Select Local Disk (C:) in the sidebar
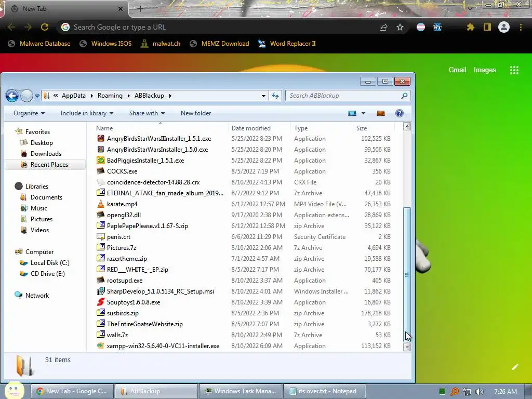The image size is (532, 399). point(50,263)
